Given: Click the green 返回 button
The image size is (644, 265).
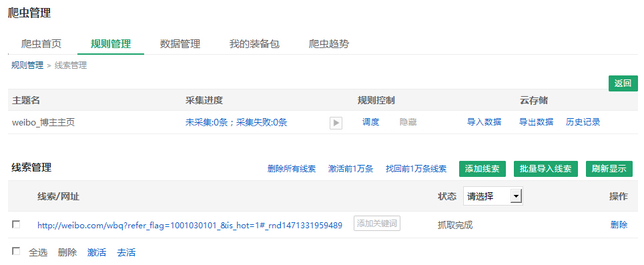Looking at the screenshot, I should [623, 83].
